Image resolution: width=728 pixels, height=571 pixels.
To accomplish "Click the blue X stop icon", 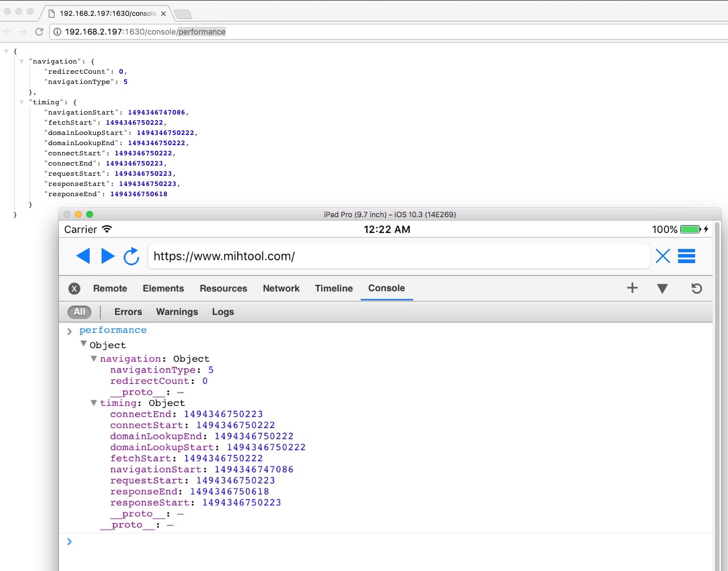I will [662, 256].
